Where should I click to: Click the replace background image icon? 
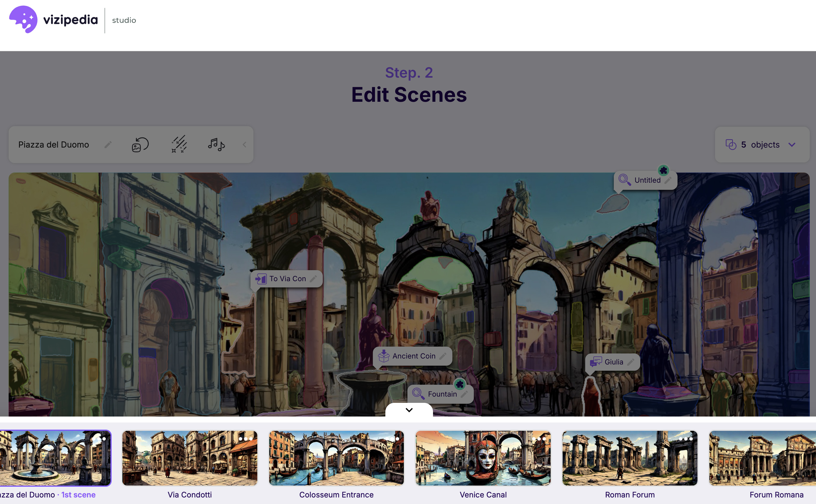pyautogui.click(x=140, y=145)
